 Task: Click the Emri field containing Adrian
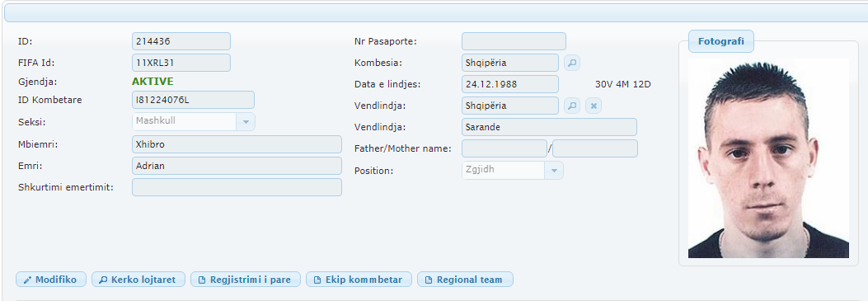237,166
